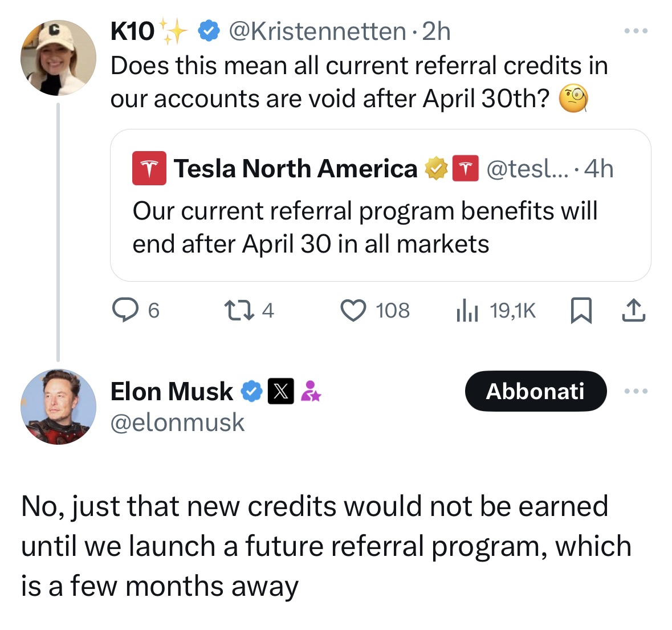
Task: View tweet analytics showing 19,1K views
Action: pyautogui.click(x=496, y=310)
